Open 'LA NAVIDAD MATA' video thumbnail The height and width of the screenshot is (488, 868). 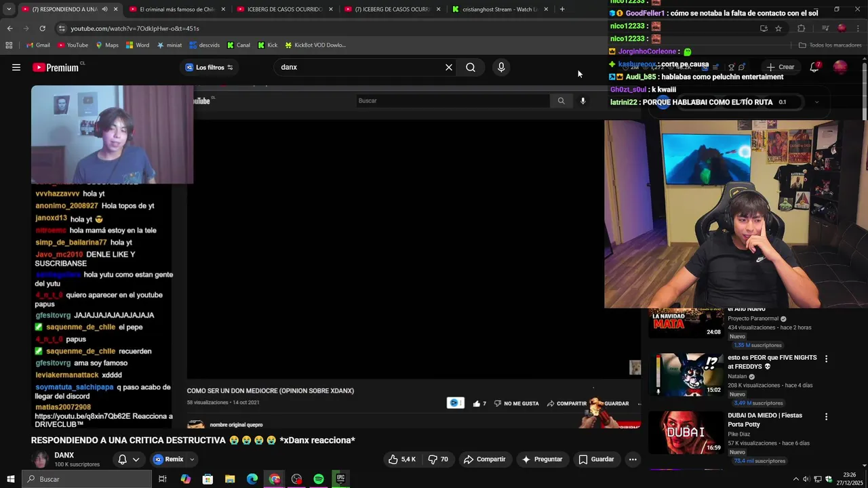[x=685, y=323]
